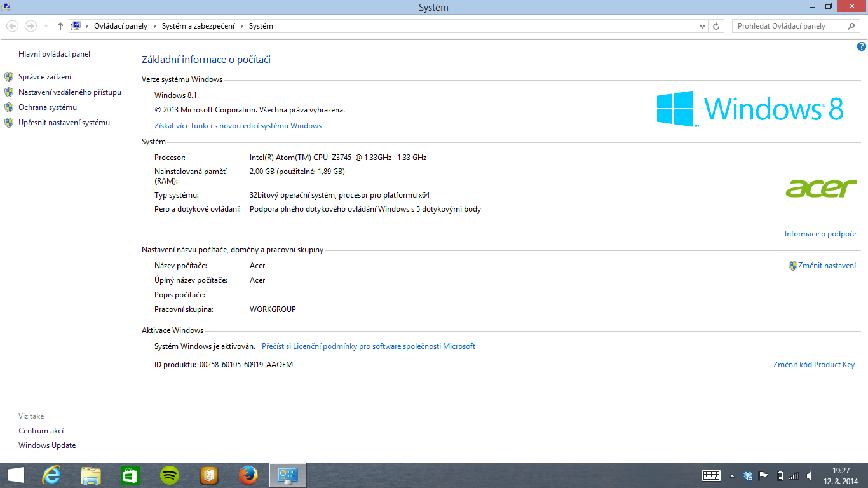Click the product ID 00258-60105-60919-AAOEM
This screenshot has width=868, height=488.
(x=247, y=365)
